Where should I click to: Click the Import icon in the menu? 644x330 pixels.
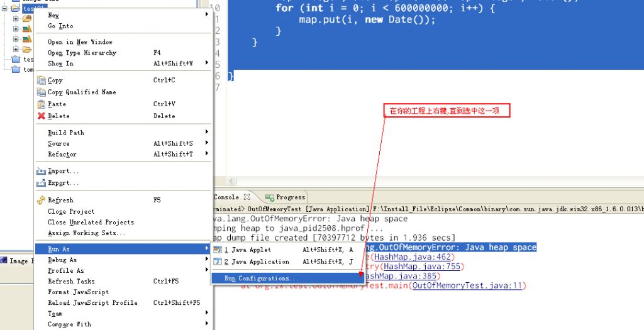pyautogui.click(x=41, y=171)
